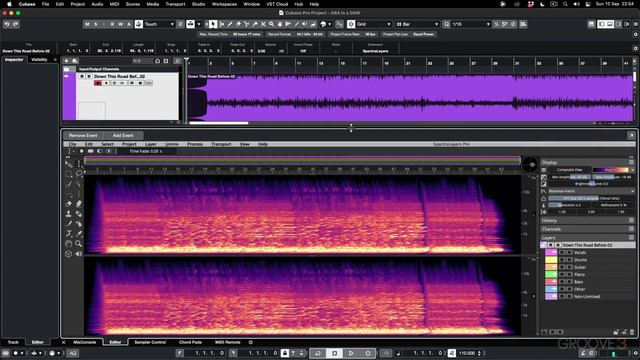Open the Composite View dropdown
This screenshot has width=640, height=360.
(570, 170)
